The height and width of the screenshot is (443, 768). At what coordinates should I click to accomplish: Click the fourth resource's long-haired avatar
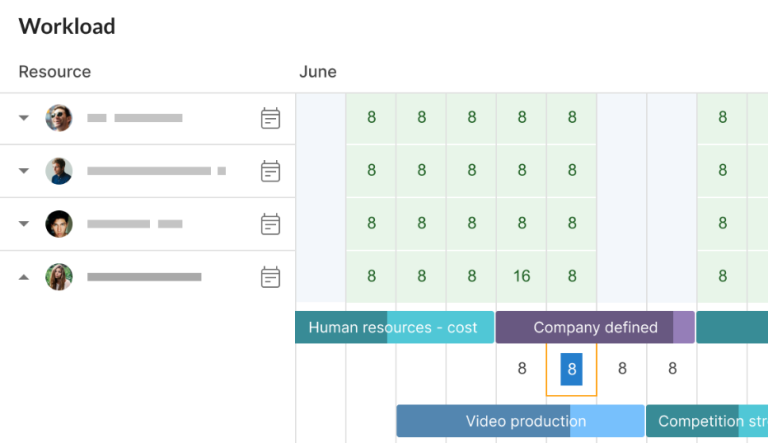(x=59, y=277)
